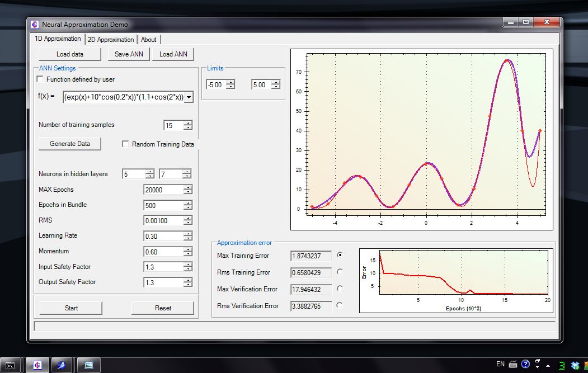Tick the Random Training Data checkbox
This screenshot has height=373, width=588.
click(125, 144)
